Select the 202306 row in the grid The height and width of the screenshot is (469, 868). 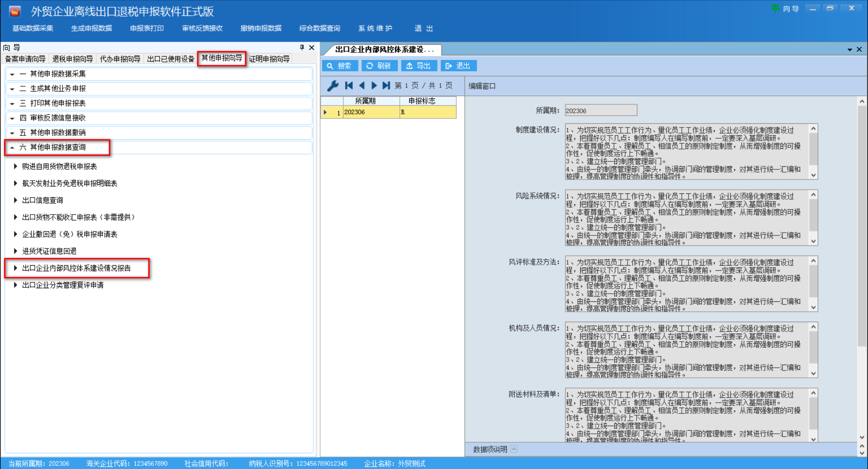pyautogui.click(x=371, y=112)
